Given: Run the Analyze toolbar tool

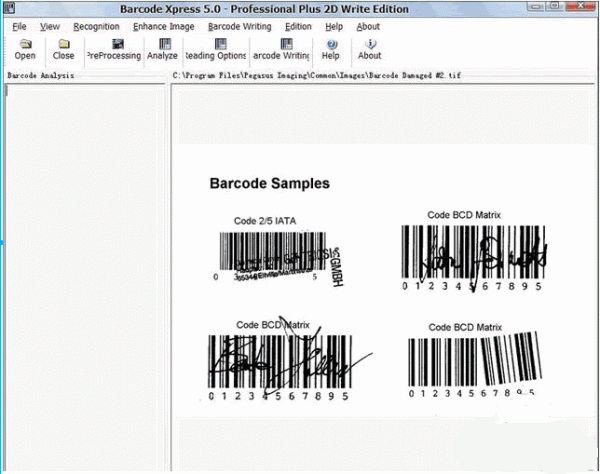Looking at the screenshot, I should tap(162, 45).
